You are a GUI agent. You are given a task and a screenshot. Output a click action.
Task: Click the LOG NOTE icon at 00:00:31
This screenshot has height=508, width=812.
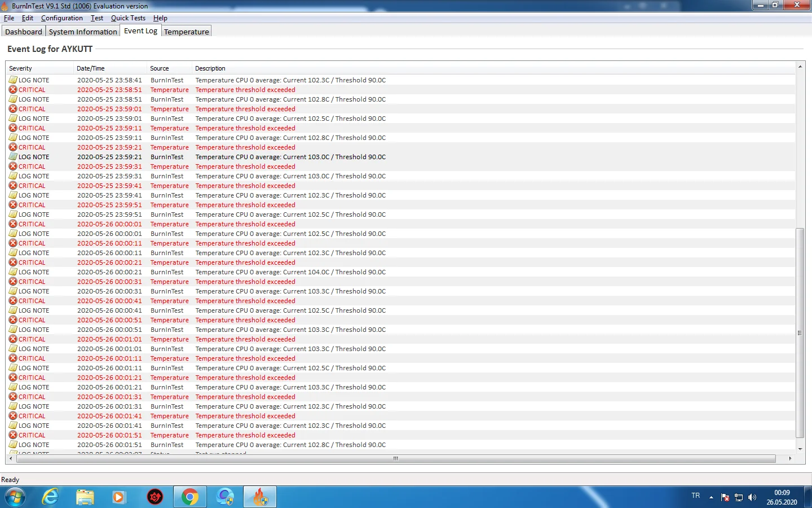pos(13,291)
